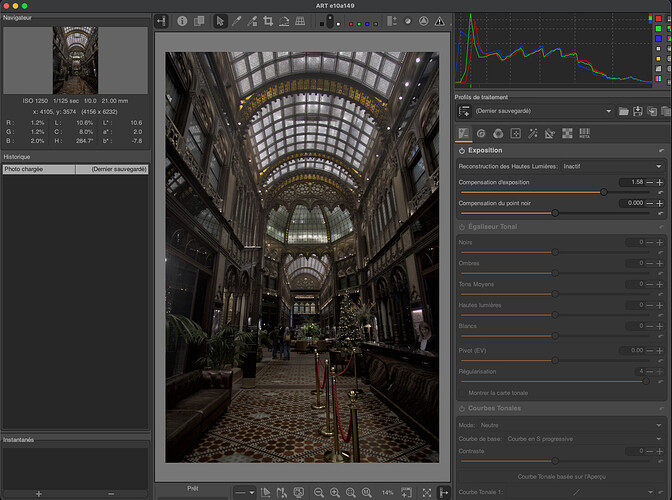
Task: Toggle green channel preview button
Action: pos(359,24)
